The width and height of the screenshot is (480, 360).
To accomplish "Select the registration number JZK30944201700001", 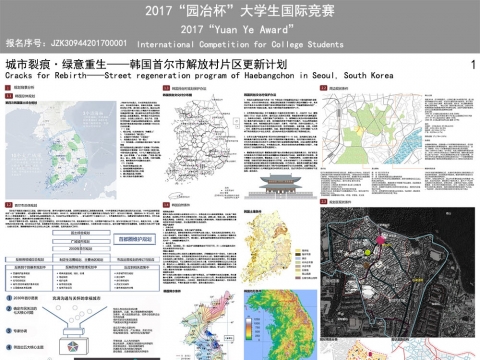I will click(x=89, y=43).
